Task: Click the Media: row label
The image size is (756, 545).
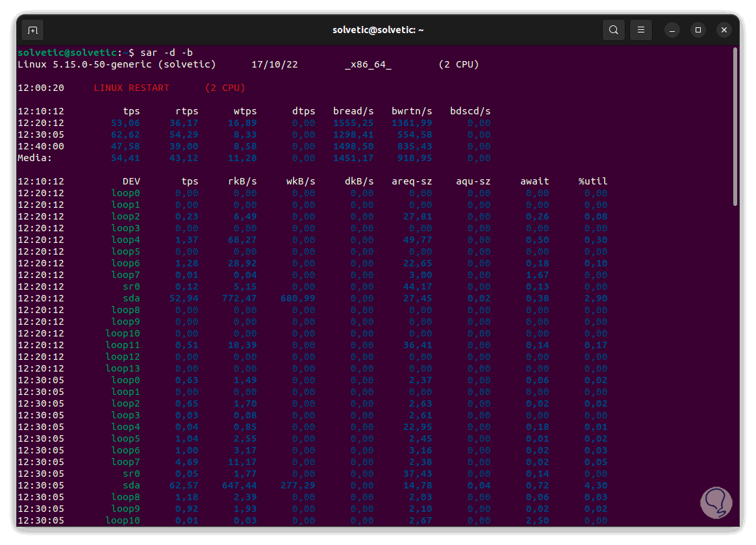Action: pos(34,158)
